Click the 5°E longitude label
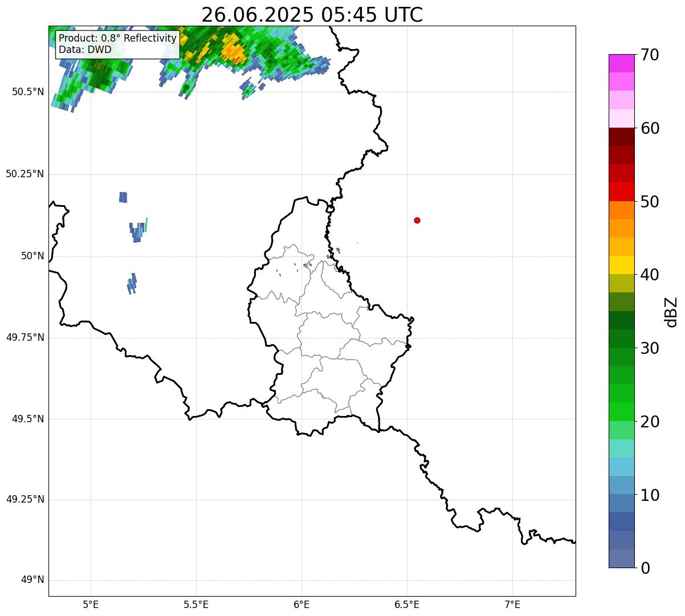This screenshot has width=685, height=616. (x=91, y=605)
